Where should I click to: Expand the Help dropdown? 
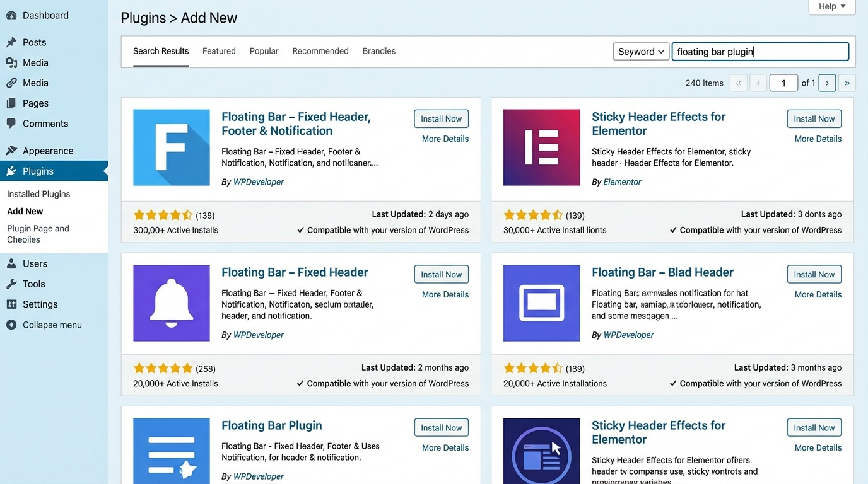pyautogui.click(x=831, y=6)
